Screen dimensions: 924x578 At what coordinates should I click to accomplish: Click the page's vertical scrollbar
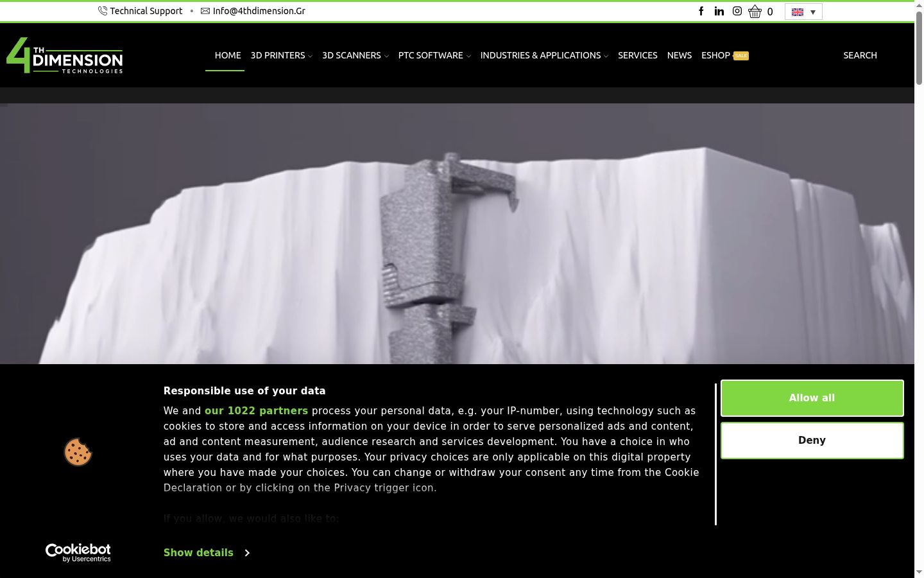pyautogui.click(x=919, y=289)
